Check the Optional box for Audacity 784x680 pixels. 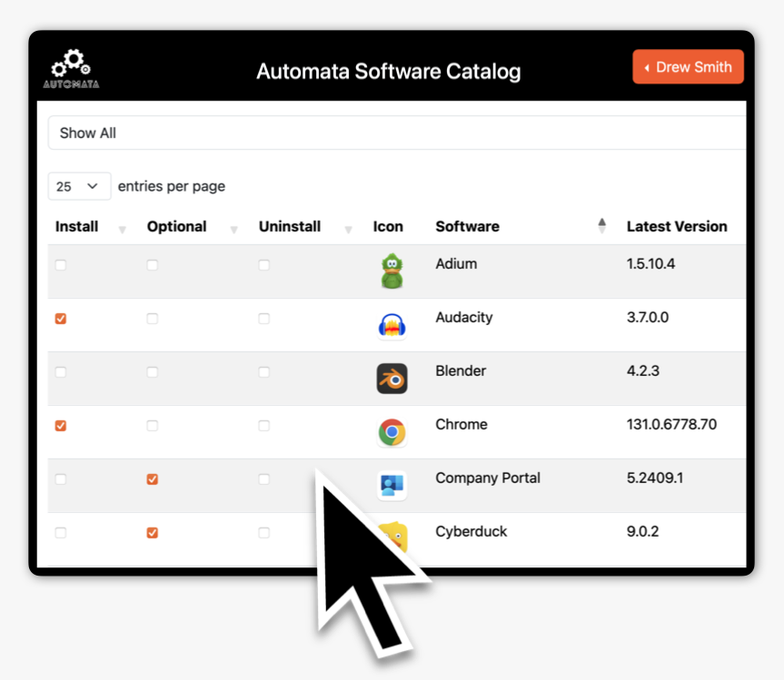pyautogui.click(x=153, y=319)
